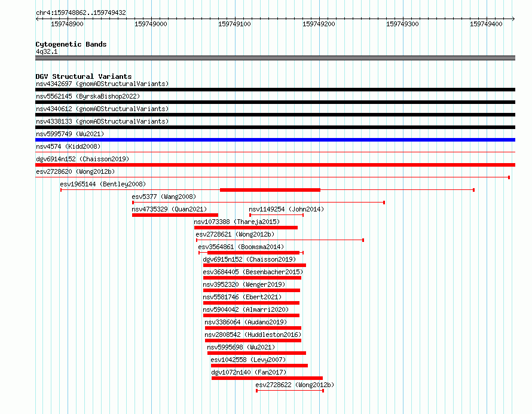Open esv1042558 (Levy2007) variant label
The width and height of the screenshot is (532, 414).
coord(248,360)
